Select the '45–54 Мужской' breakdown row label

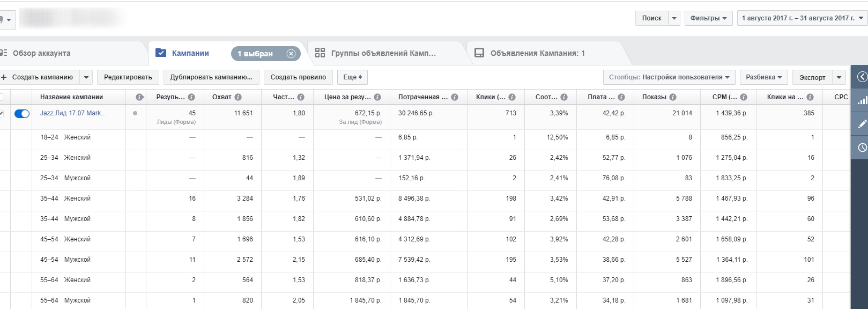pyautogui.click(x=65, y=260)
